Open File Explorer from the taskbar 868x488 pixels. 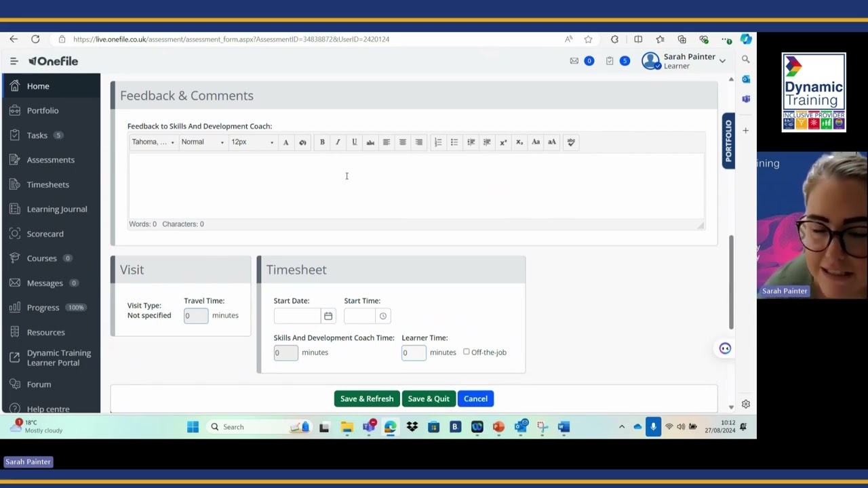[x=347, y=427]
